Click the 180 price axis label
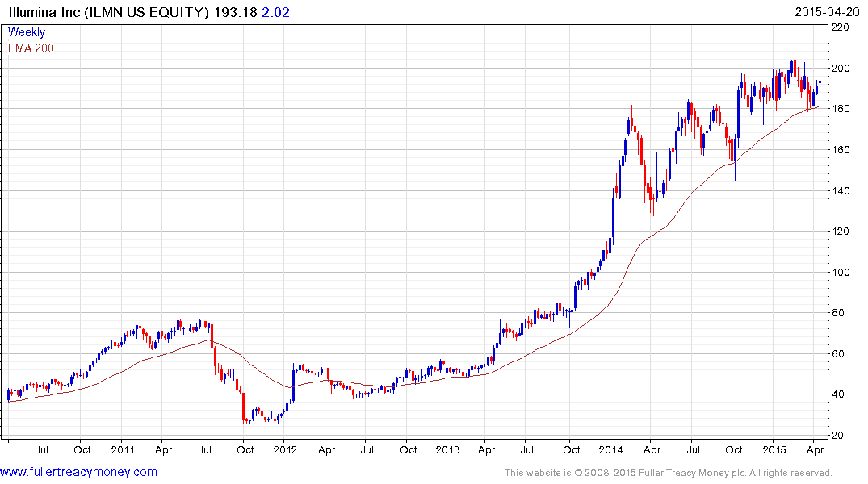 841,108
